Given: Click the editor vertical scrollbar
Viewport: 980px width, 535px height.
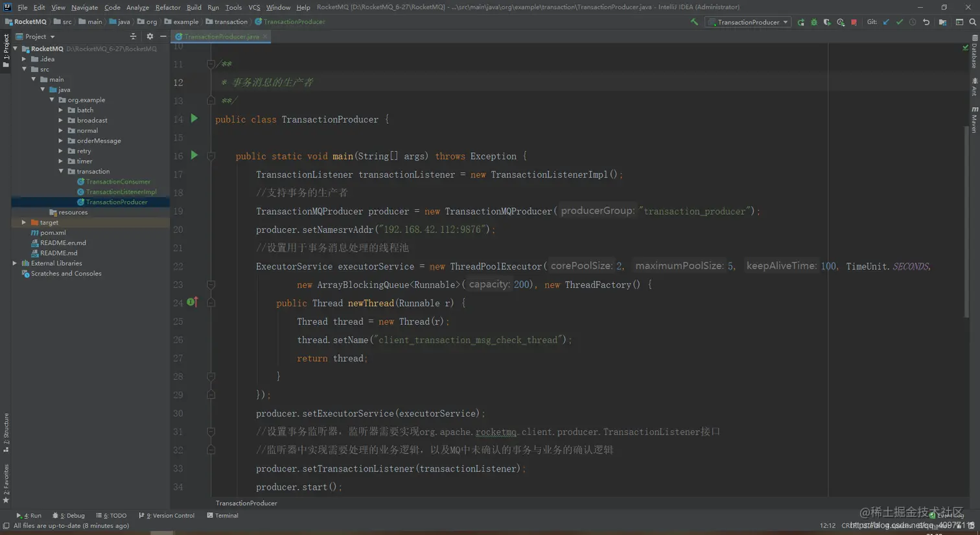Looking at the screenshot, I should 966,220.
